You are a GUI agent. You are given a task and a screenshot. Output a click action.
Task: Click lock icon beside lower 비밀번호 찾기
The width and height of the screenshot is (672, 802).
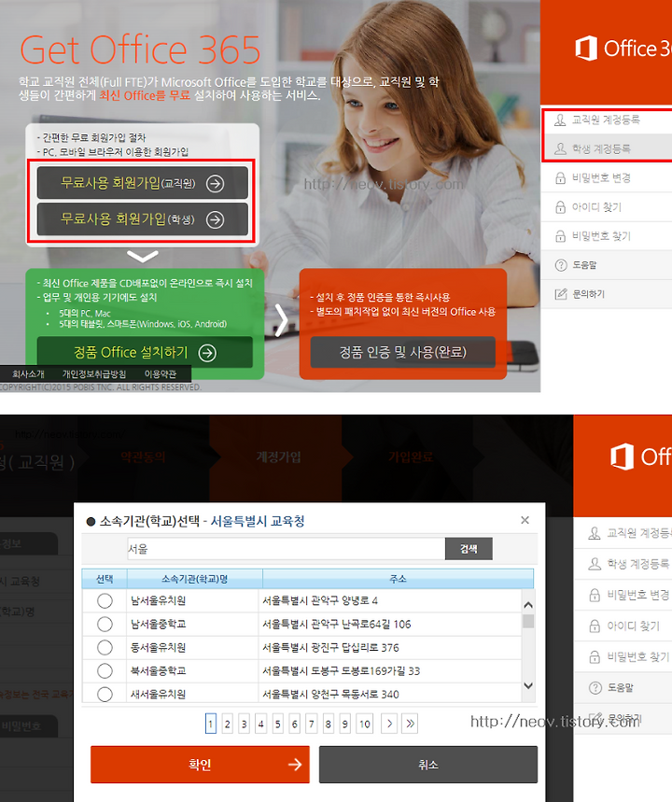[x=595, y=656]
